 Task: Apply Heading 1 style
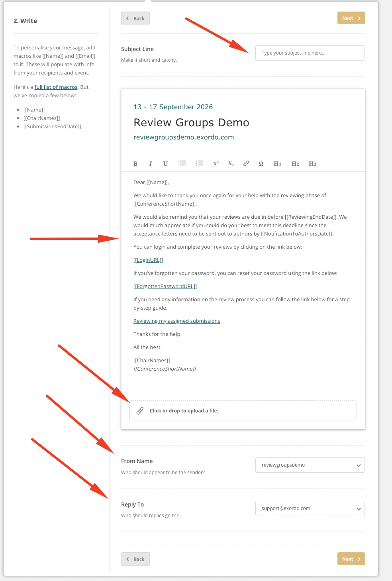(278, 164)
